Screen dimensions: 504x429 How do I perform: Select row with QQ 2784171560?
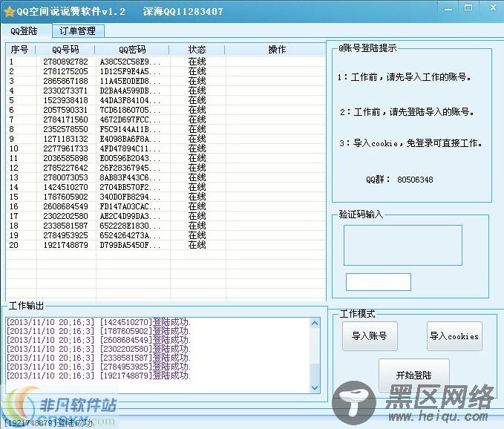coord(166,119)
